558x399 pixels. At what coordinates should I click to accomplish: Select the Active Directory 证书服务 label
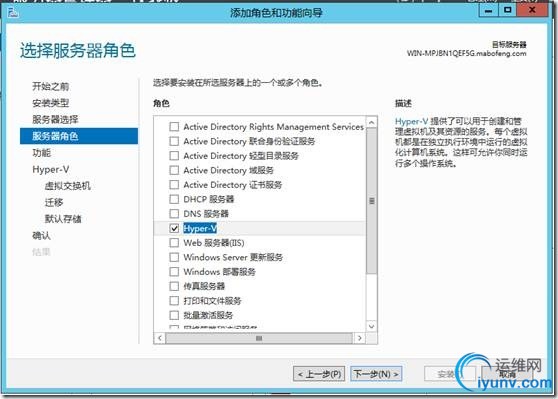coord(233,185)
